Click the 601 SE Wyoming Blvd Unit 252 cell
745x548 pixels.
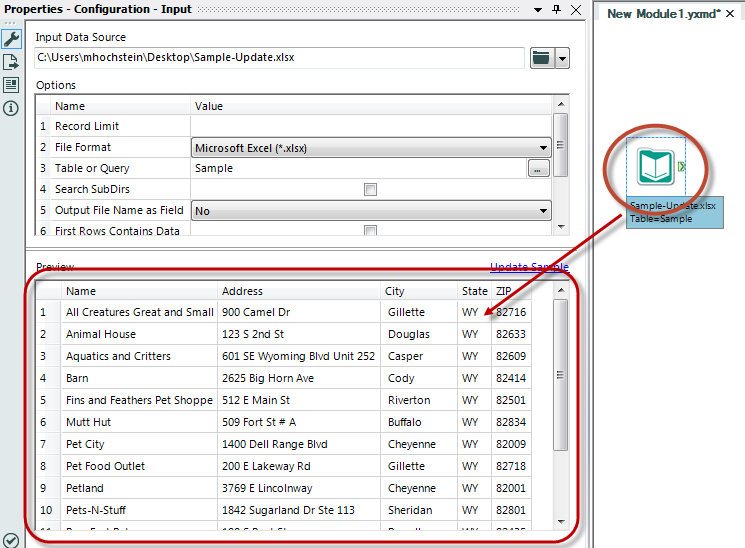tap(298, 356)
